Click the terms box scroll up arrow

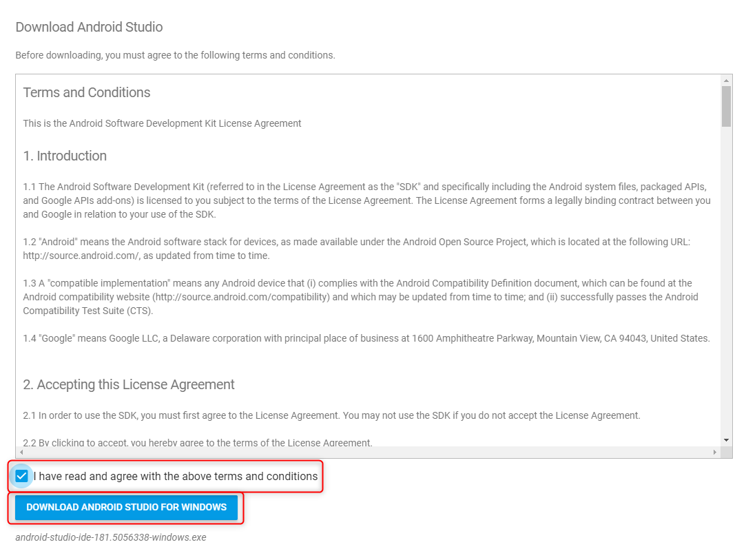click(726, 81)
